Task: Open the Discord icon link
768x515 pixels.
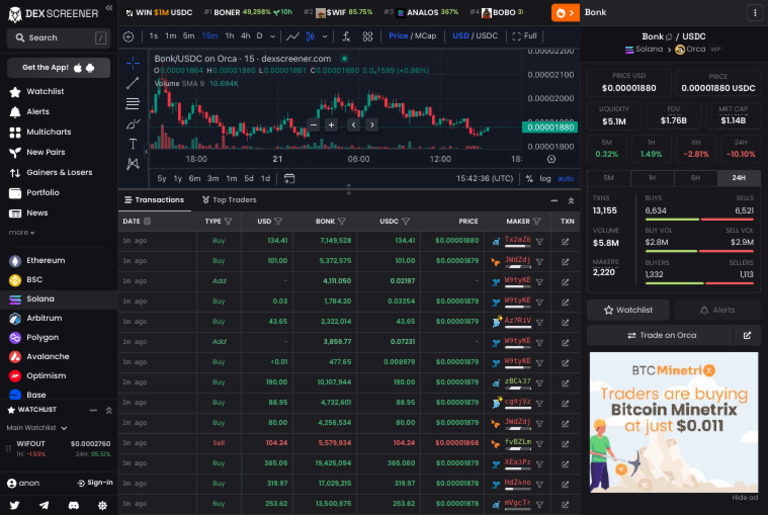Action: [x=73, y=505]
